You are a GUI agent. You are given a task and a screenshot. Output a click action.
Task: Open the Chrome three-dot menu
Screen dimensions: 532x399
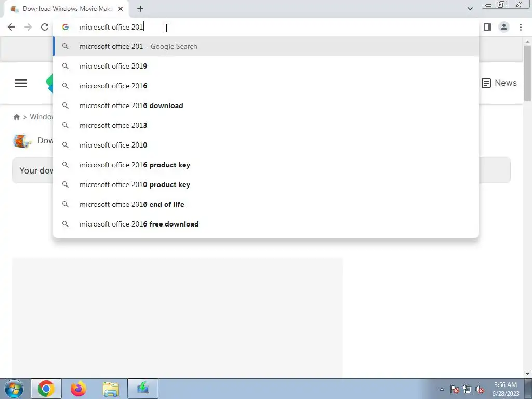521,27
